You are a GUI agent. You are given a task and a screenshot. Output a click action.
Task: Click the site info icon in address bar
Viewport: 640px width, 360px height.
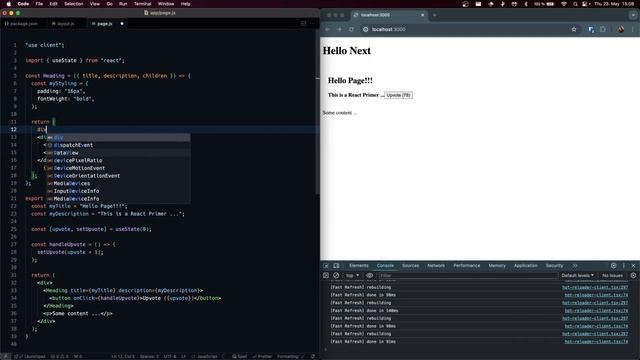(366, 29)
